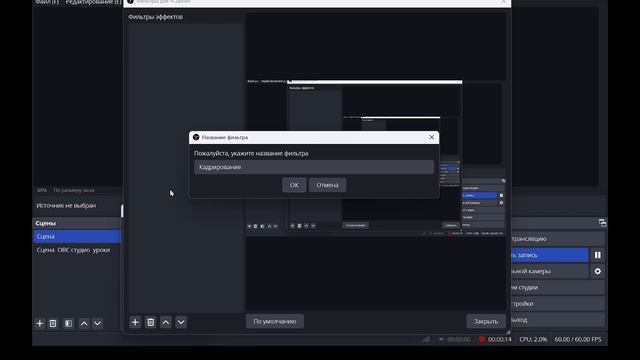Move filter up in the filters window
The image size is (640, 360).
(x=166, y=322)
